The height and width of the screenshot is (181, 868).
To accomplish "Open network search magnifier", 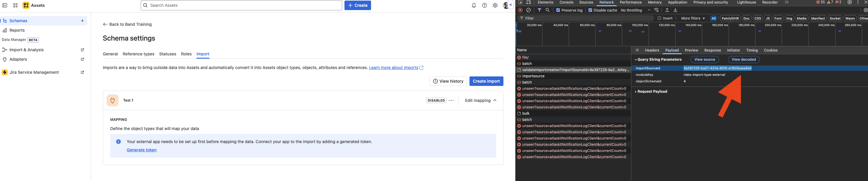I will 548,10.
